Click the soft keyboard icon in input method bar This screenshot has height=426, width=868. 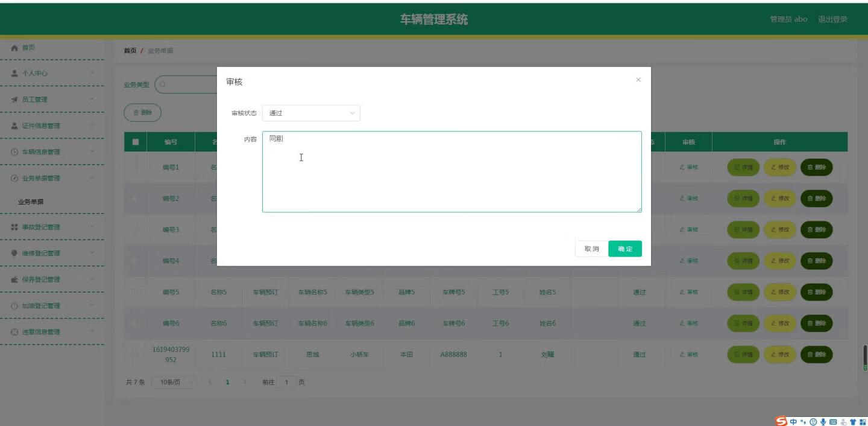click(x=833, y=421)
